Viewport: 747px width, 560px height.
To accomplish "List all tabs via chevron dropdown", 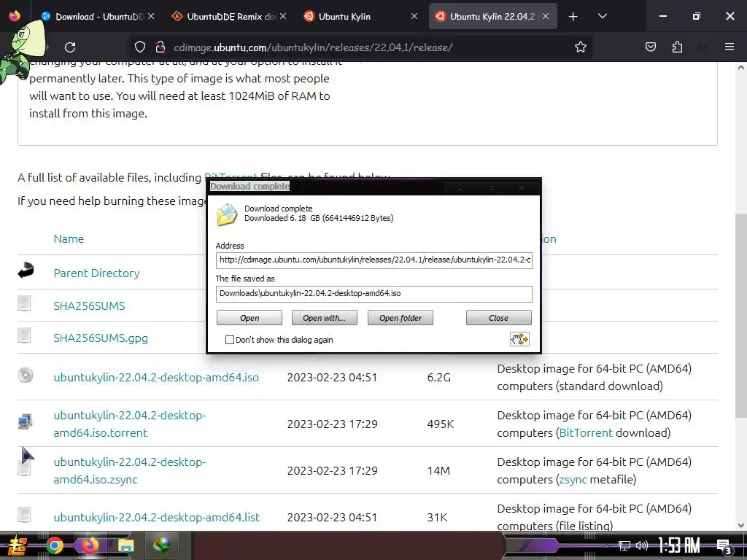I will 602,16.
